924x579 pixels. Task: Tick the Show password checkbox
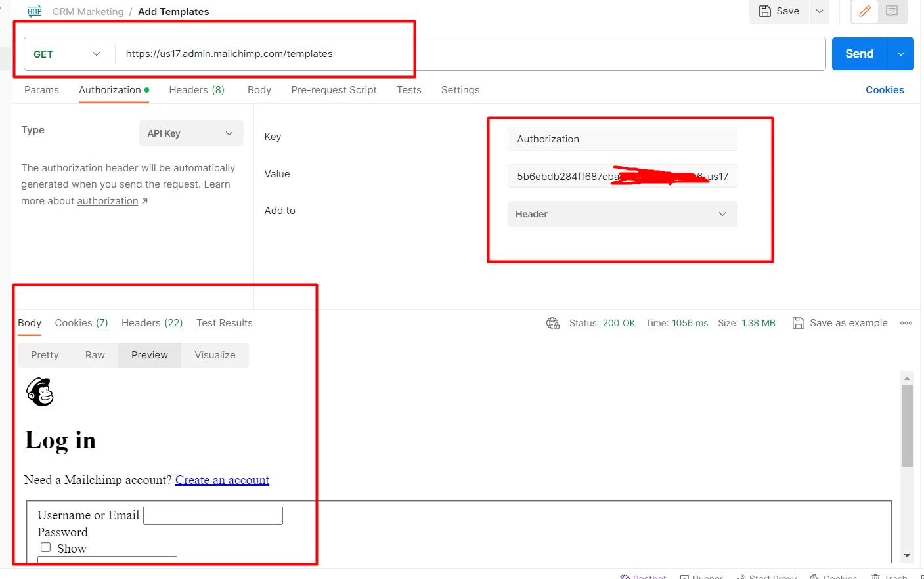[x=45, y=547]
